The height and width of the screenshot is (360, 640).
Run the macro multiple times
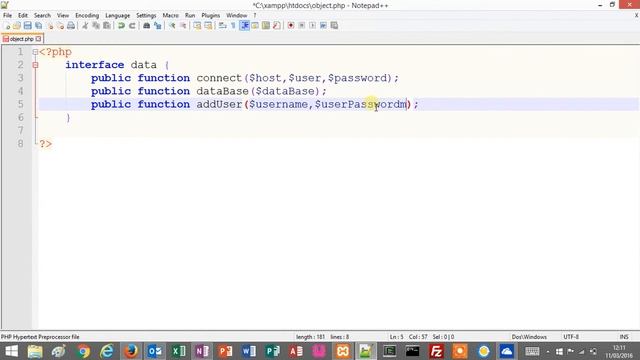[323, 26]
